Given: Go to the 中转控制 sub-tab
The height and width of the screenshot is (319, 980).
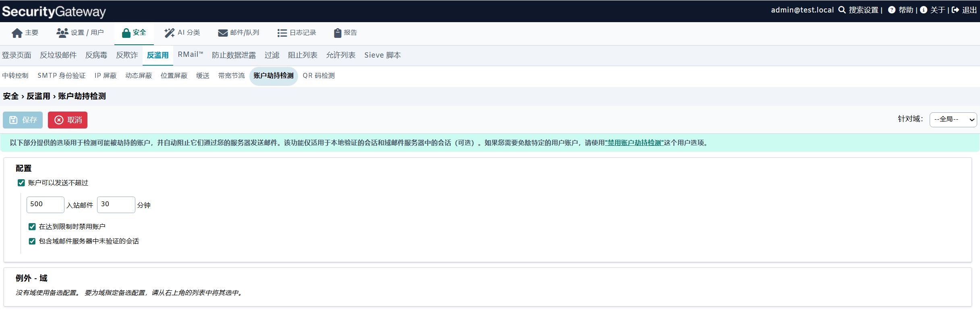Looking at the screenshot, I should pyautogui.click(x=15, y=76).
